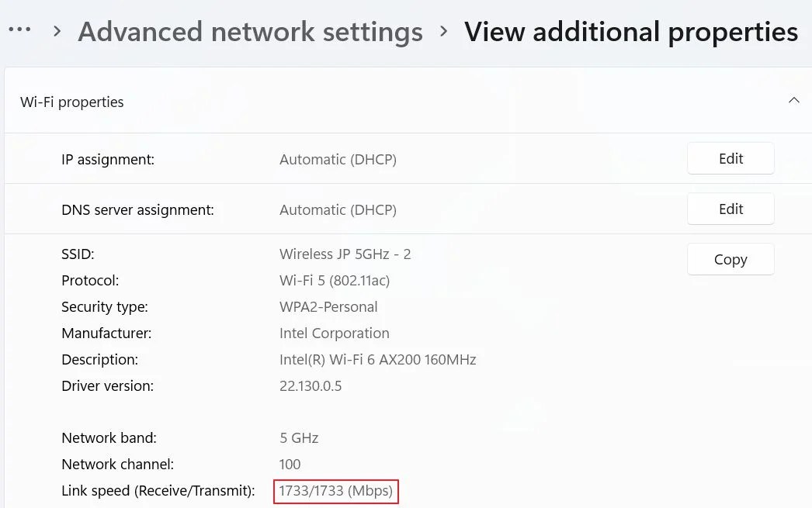This screenshot has height=508, width=812.
Task: Click the Link speed (Receive/Transmit) label
Action: click(158, 490)
